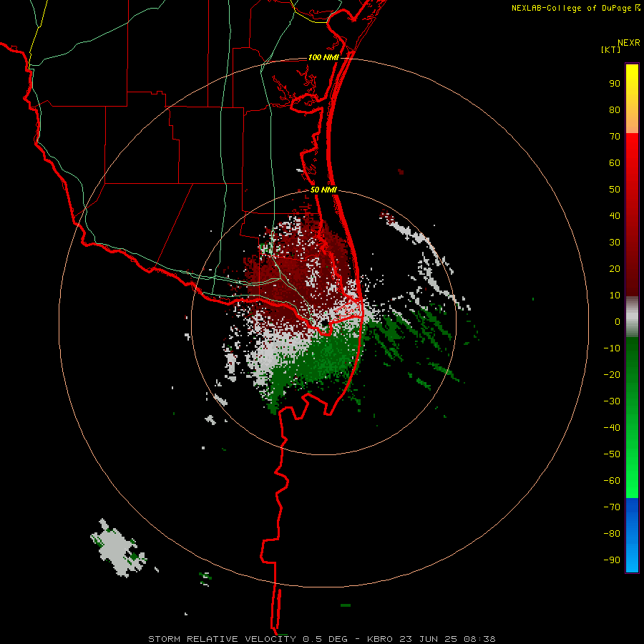
Task: Click the 50 NMI range ring label
Action: pos(323,190)
